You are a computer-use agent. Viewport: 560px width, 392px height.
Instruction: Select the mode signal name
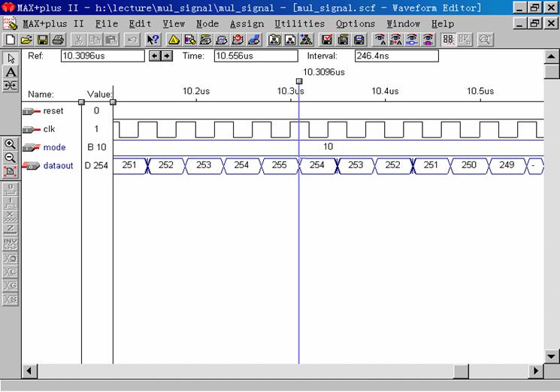coord(55,147)
